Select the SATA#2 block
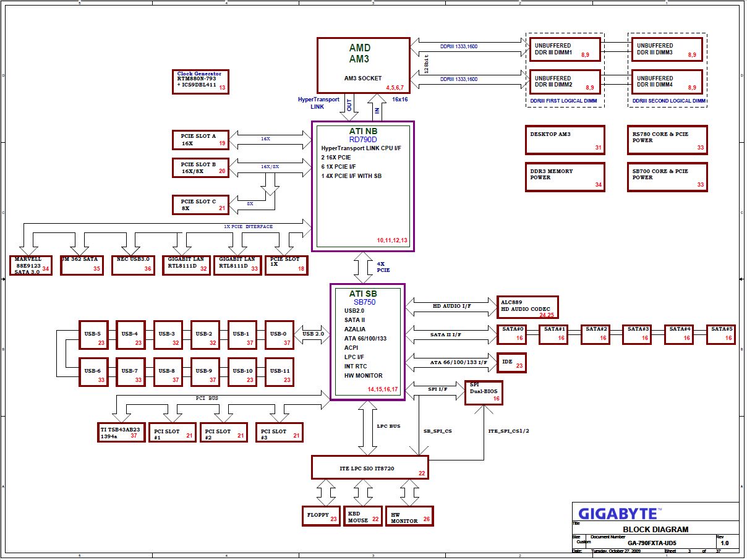 596,334
